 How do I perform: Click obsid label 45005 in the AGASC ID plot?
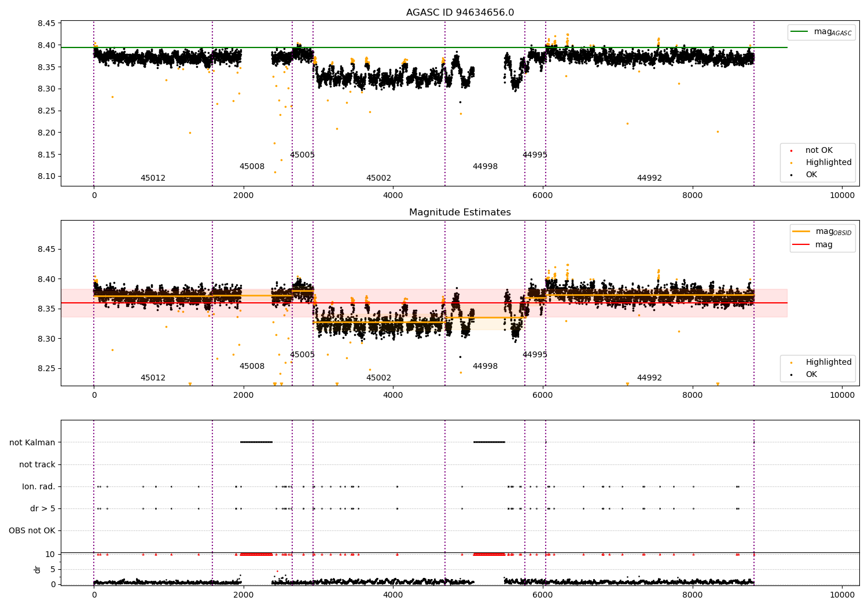pyautogui.click(x=302, y=155)
